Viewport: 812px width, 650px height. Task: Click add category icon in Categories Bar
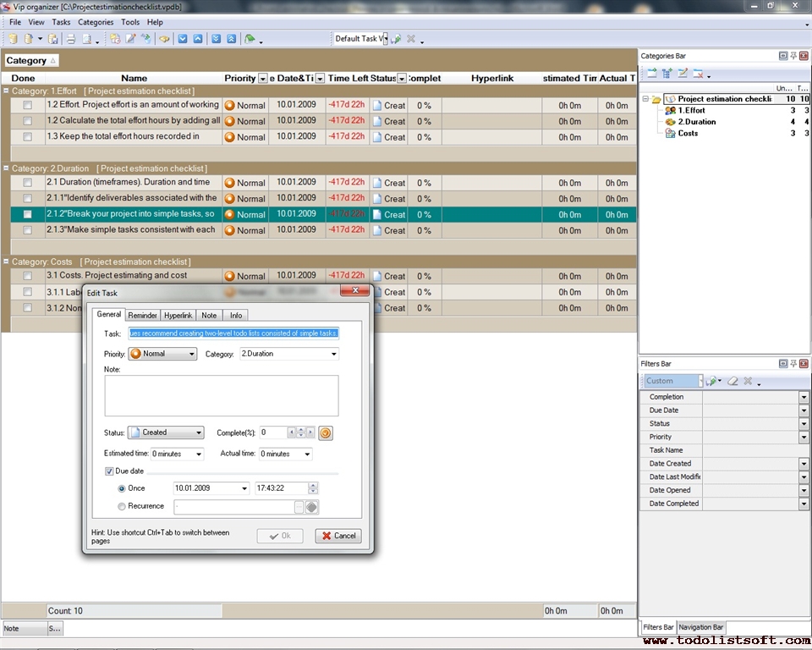pos(652,74)
